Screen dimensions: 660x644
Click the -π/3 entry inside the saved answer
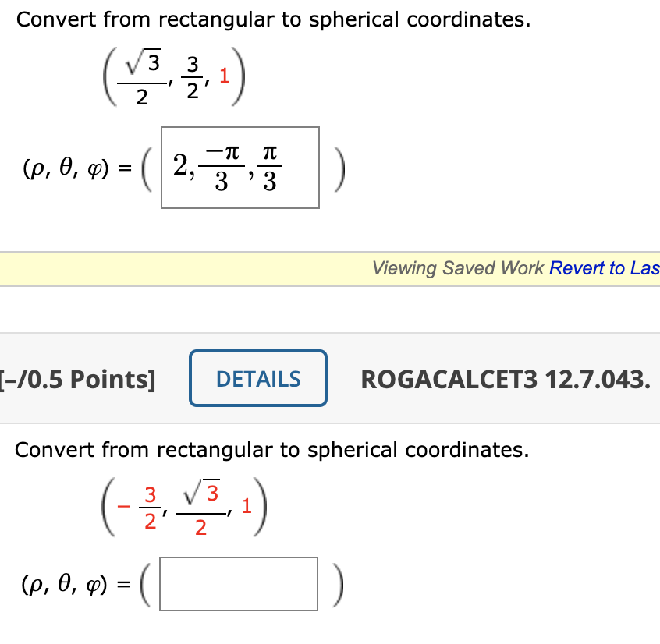(222, 167)
